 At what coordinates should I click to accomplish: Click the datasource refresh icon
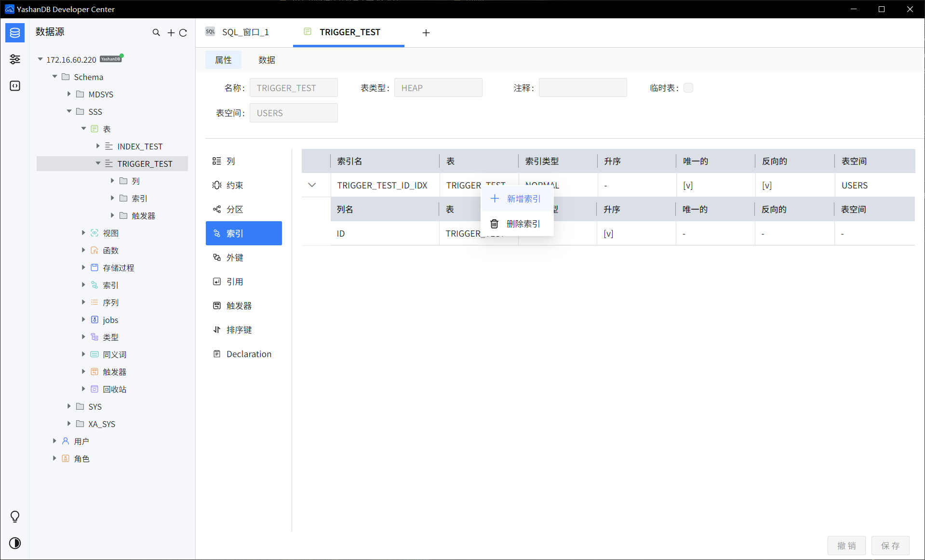point(184,32)
